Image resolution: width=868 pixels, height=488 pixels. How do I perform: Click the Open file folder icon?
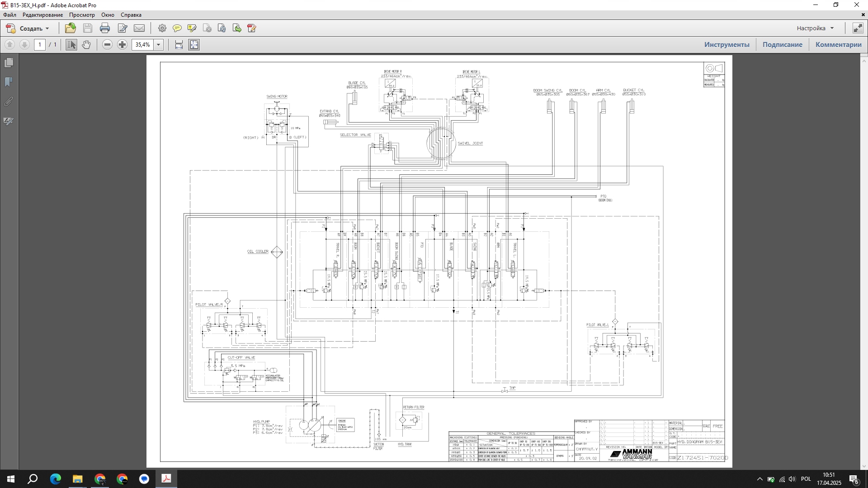[x=70, y=28]
